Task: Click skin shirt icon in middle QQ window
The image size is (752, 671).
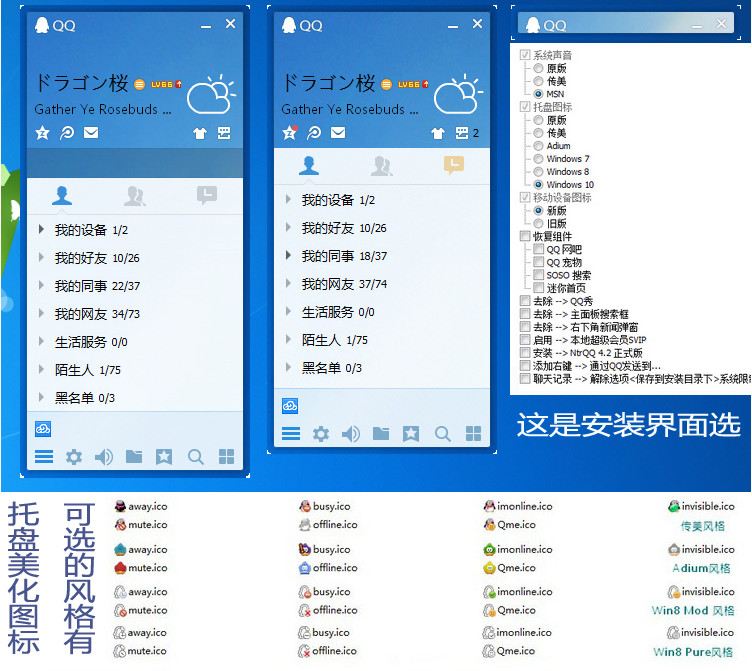Action: click(437, 133)
